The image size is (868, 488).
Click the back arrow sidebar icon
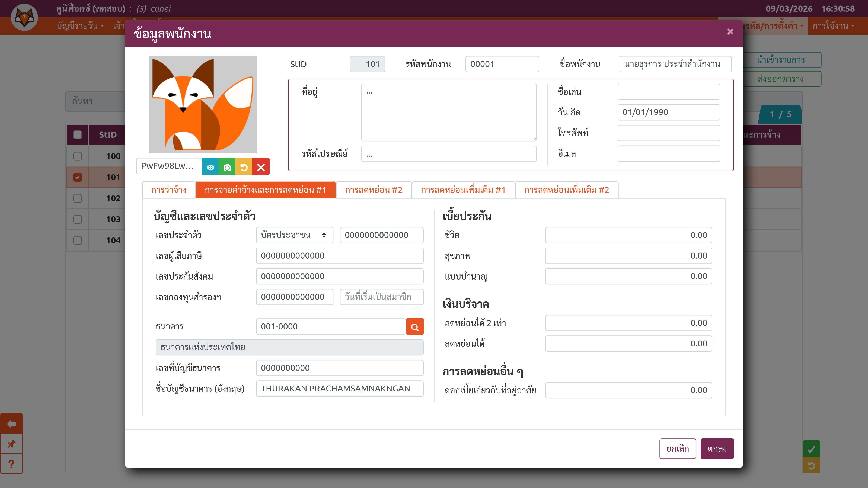(x=11, y=424)
